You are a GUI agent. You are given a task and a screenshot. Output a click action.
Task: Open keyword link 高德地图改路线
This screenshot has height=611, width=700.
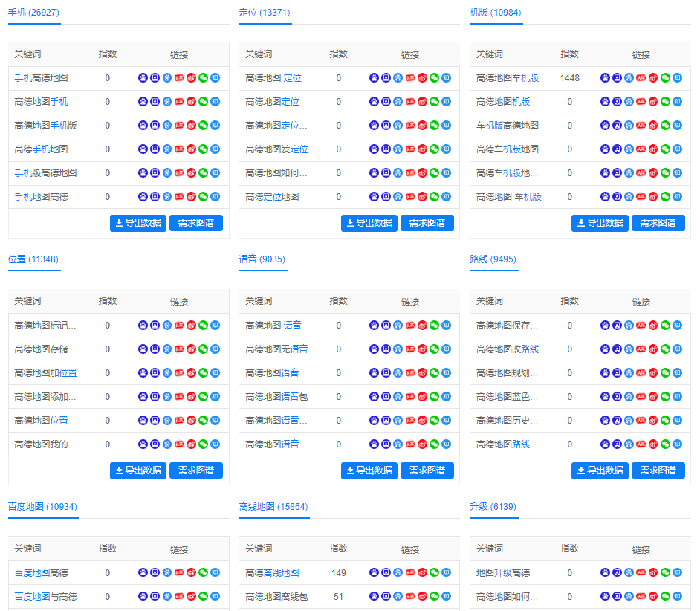(508, 349)
